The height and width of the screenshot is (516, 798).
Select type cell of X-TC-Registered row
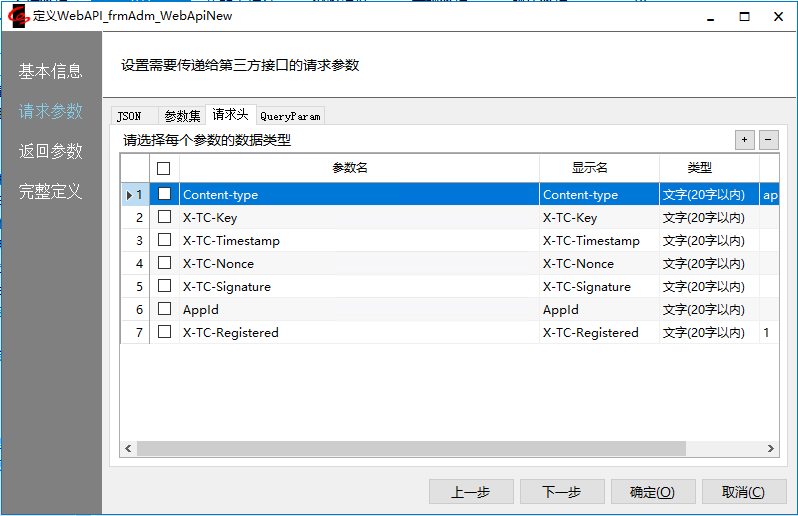(x=708, y=333)
